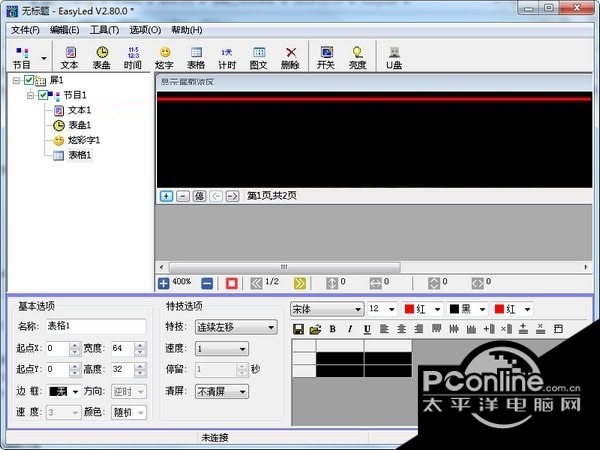Add a 图文 image-text item
The width and height of the screenshot is (600, 450).
(259, 57)
